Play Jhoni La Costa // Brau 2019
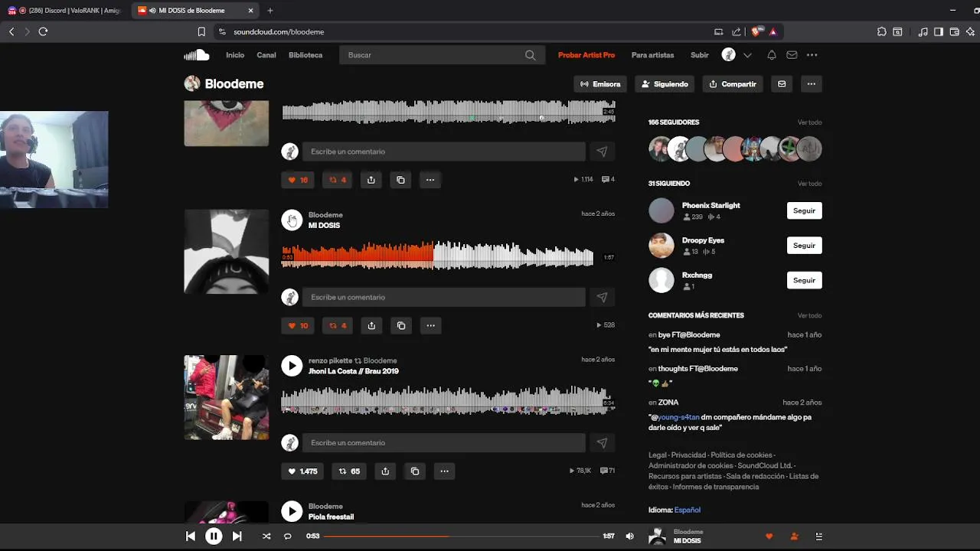The width and height of the screenshot is (980, 551). pos(292,366)
